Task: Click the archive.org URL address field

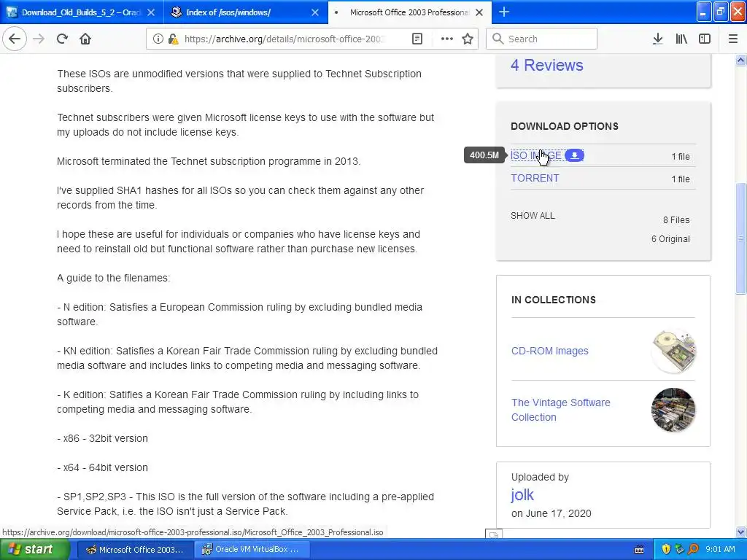Action: click(284, 39)
